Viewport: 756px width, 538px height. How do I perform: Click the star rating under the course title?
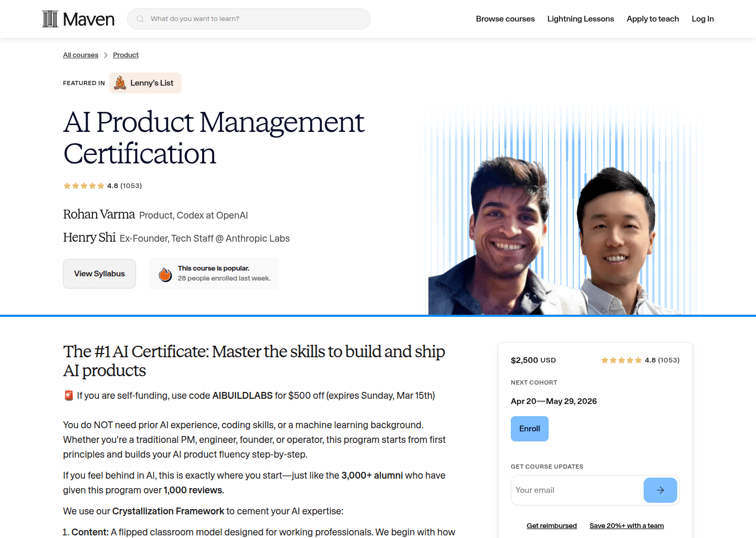point(84,185)
